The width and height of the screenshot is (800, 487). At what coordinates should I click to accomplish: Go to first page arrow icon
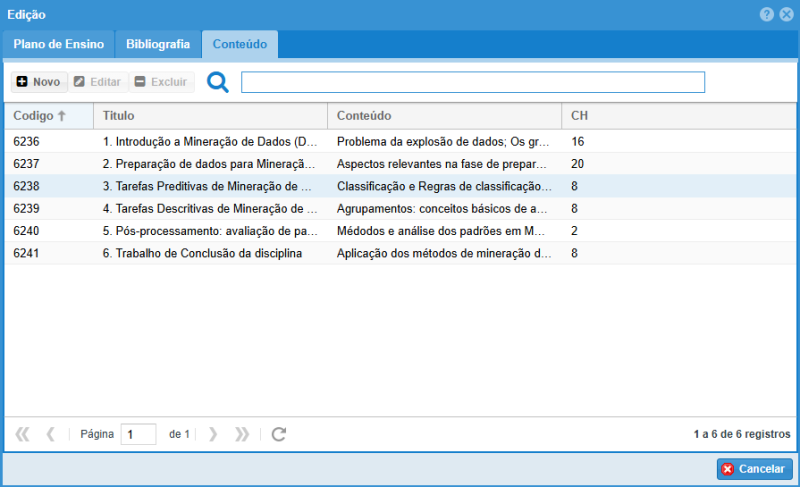[22, 434]
